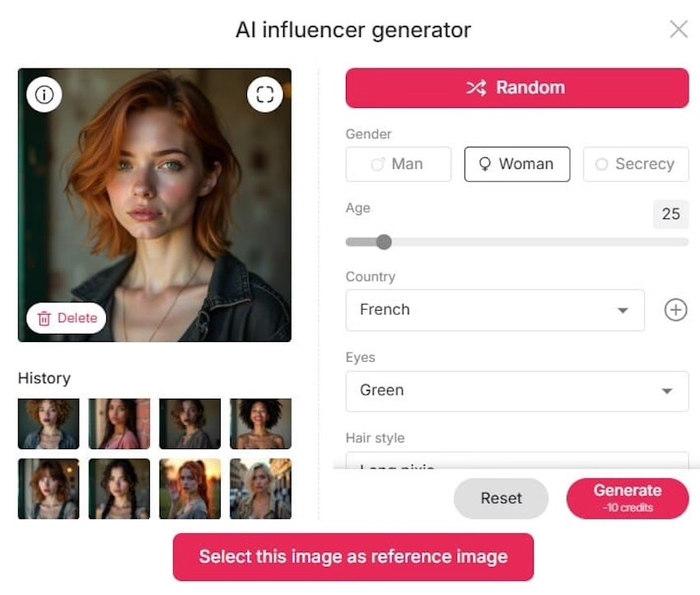Choose the Secrecy gender option
This screenshot has height=595, width=700.
click(x=636, y=164)
